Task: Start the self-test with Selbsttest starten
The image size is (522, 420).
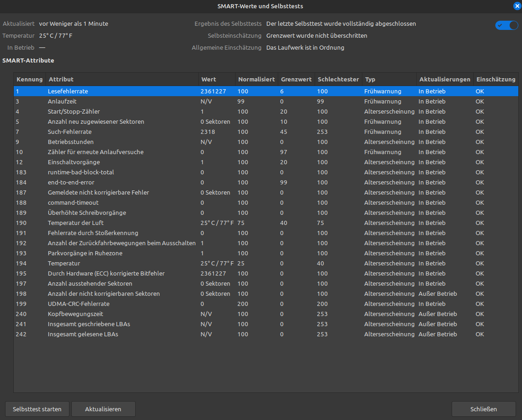Action: click(x=37, y=409)
